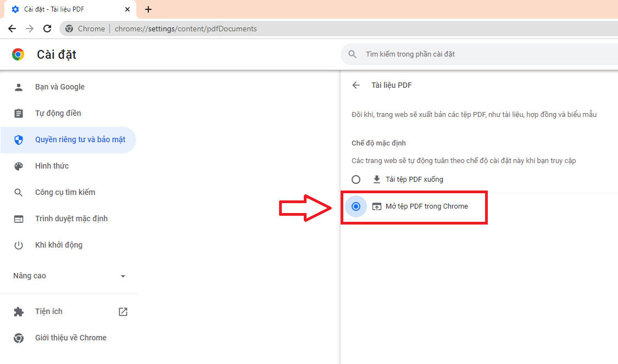Screen dimensions: 618x364
Task: Open Quyền riêng tư và bảo mật section
Action: (69, 140)
